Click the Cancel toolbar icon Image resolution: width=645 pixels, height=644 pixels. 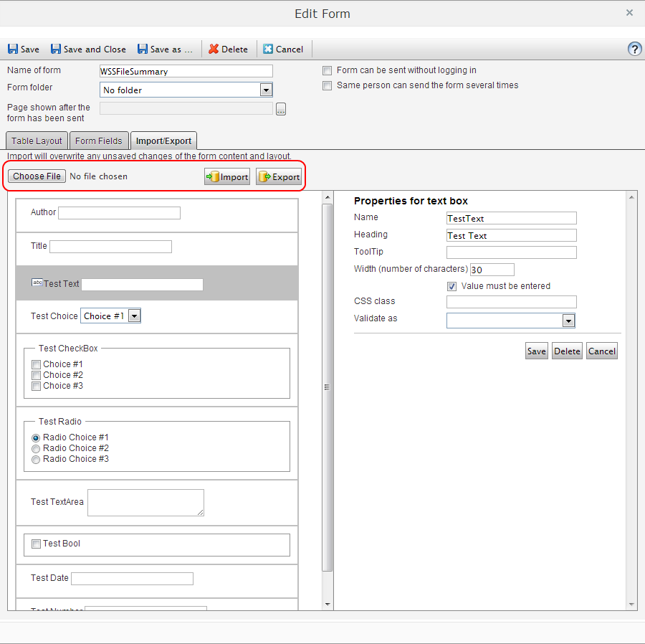268,49
